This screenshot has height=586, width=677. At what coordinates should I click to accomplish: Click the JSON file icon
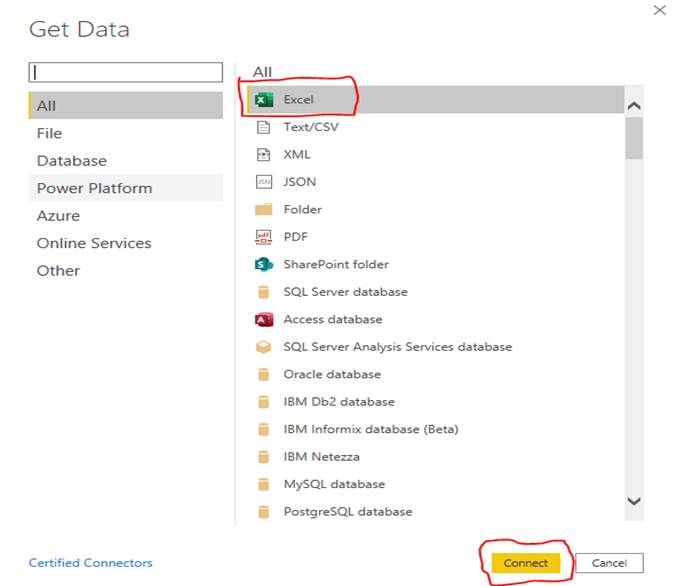(x=264, y=182)
